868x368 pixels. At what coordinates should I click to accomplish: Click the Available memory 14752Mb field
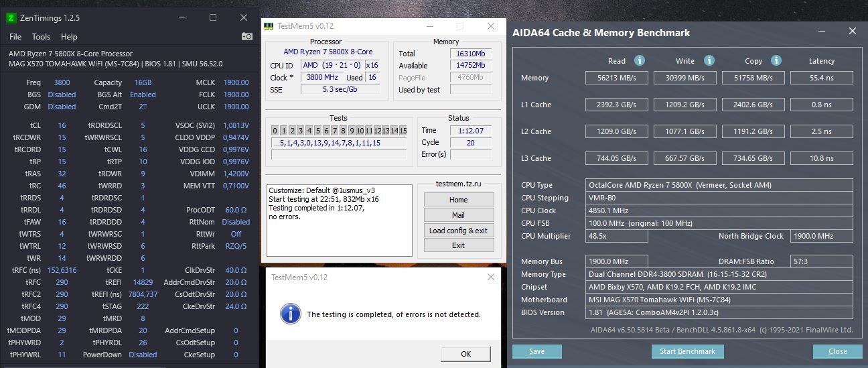tap(472, 65)
